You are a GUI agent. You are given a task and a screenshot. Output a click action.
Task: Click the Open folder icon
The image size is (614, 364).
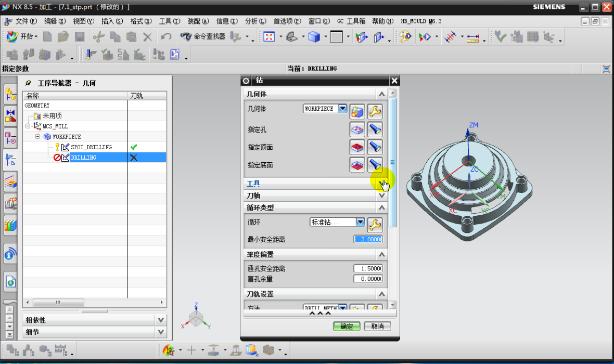[x=63, y=37]
